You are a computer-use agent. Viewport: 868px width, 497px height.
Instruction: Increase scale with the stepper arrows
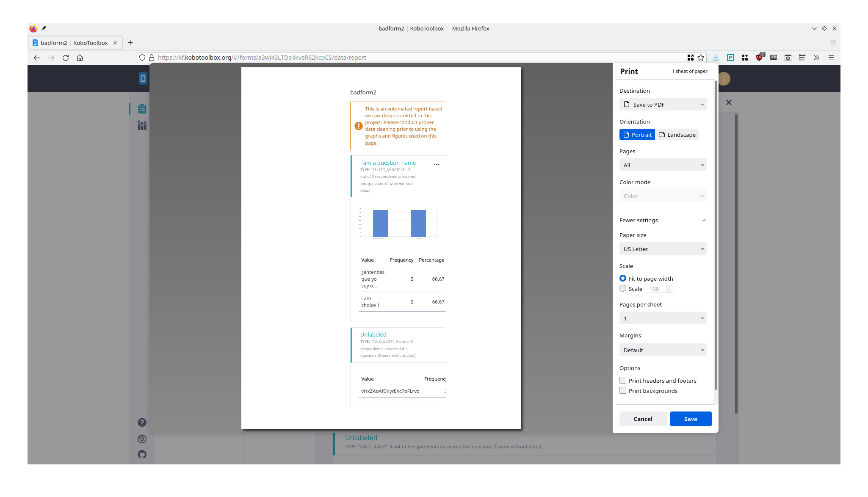(x=669, y=287)
